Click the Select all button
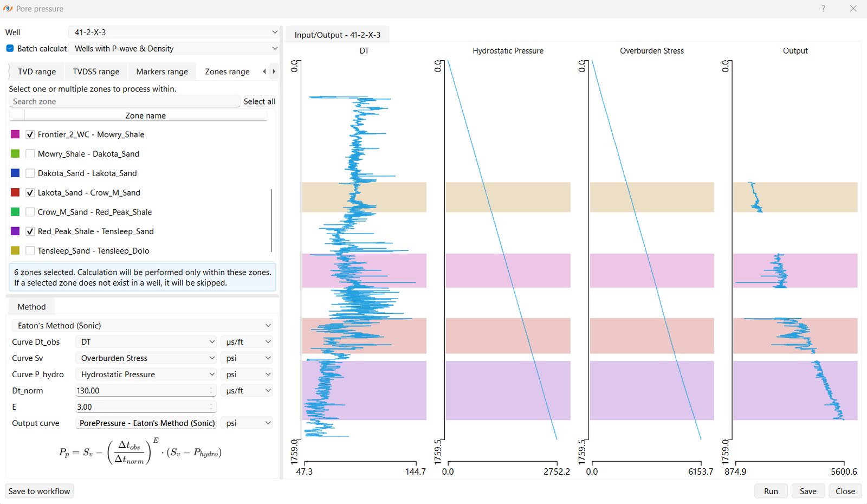Screen dimensions: 867x504 coord(259,101)
